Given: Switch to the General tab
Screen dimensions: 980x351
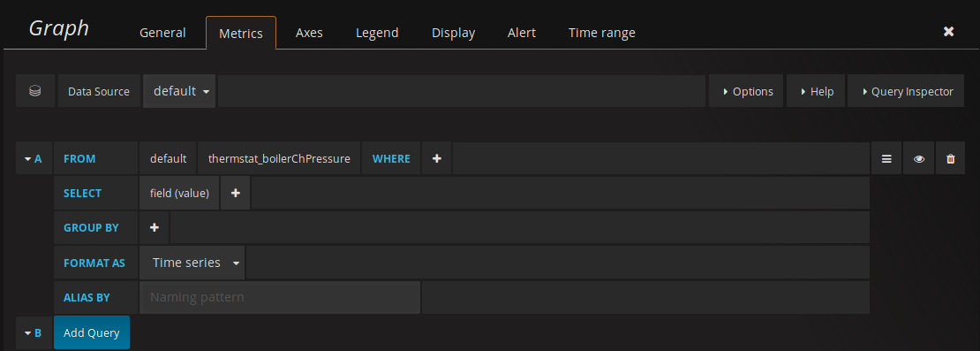Looking at the screenshot, I should [162, 33].
